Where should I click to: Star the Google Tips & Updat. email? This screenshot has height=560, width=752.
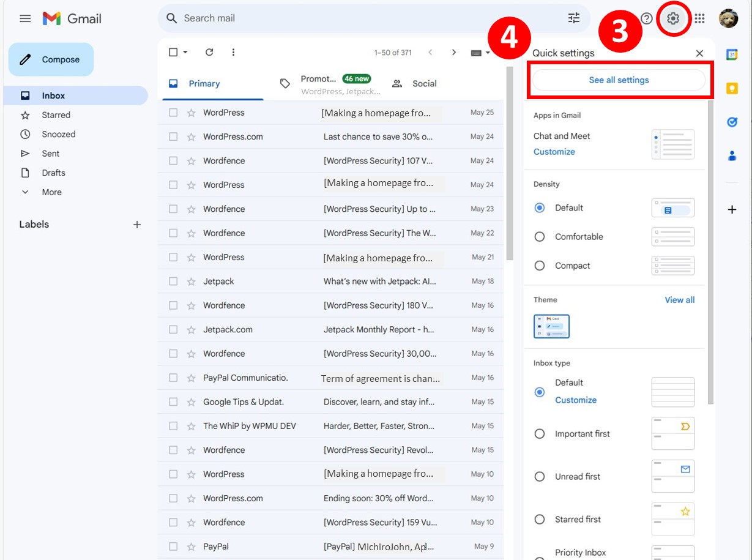tap(191, 402)
